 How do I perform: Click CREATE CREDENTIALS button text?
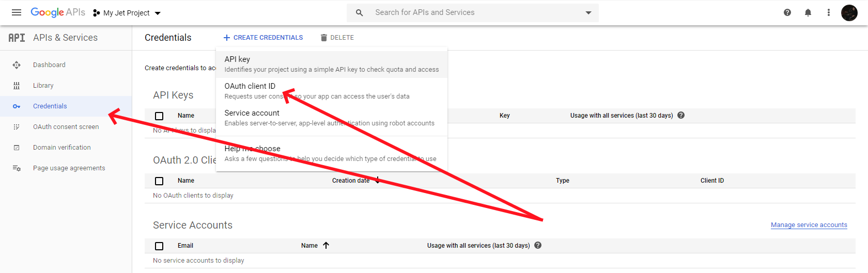(x=268, y=38)
